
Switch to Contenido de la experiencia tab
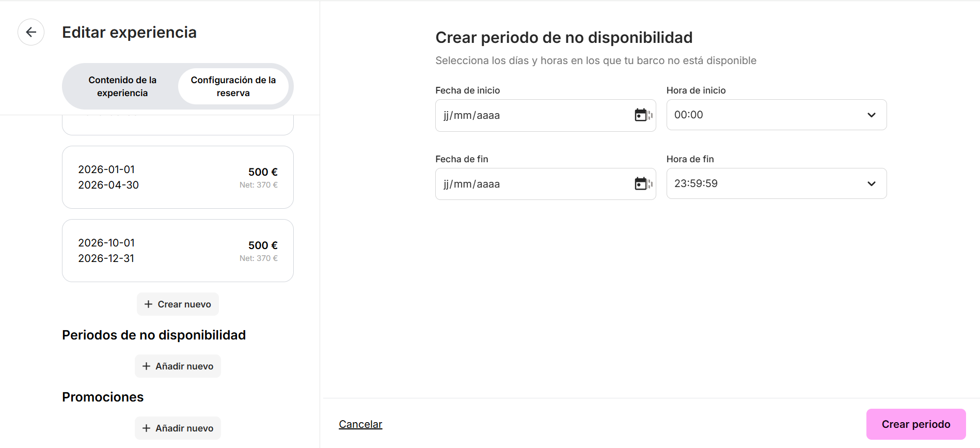click(x=122, y=86)
